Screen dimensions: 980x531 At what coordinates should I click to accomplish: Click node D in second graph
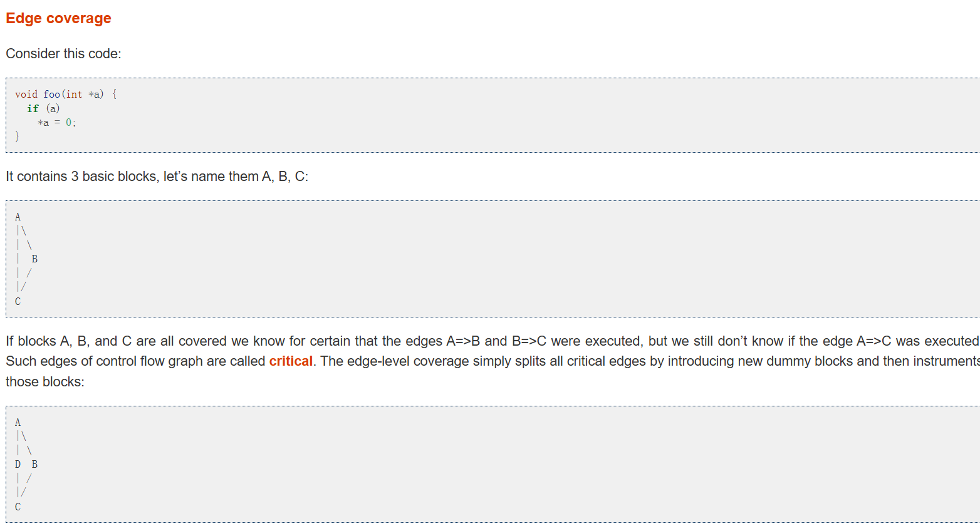[x=18, y=464]
